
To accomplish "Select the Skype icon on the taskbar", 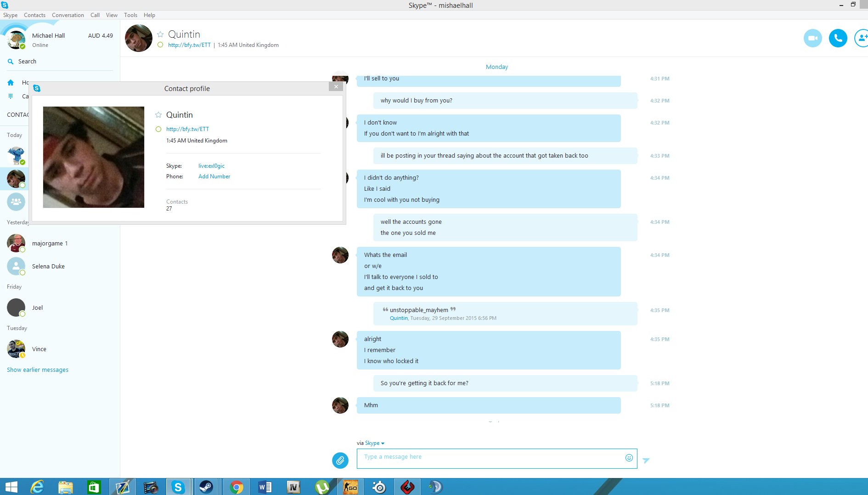I will pos(178,487).
